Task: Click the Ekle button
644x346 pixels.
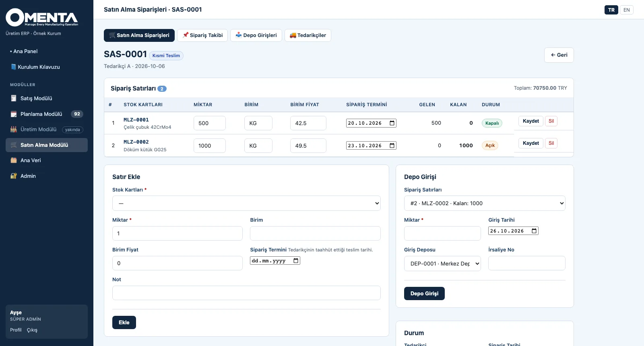Action: coord(124,323)
